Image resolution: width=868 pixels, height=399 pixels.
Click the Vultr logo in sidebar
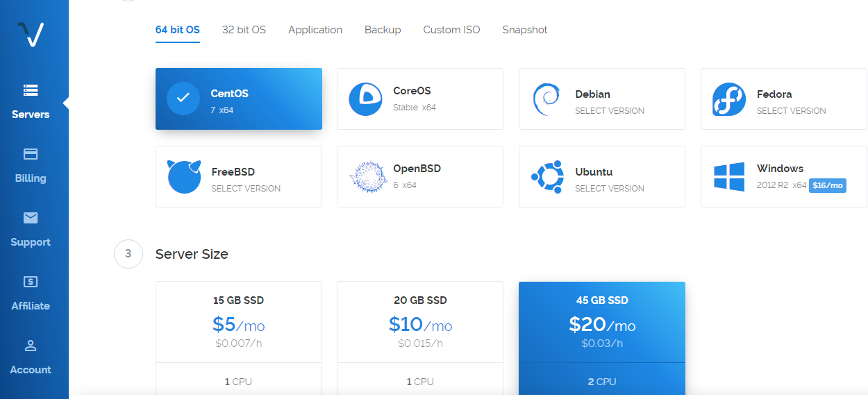(31, 33)
